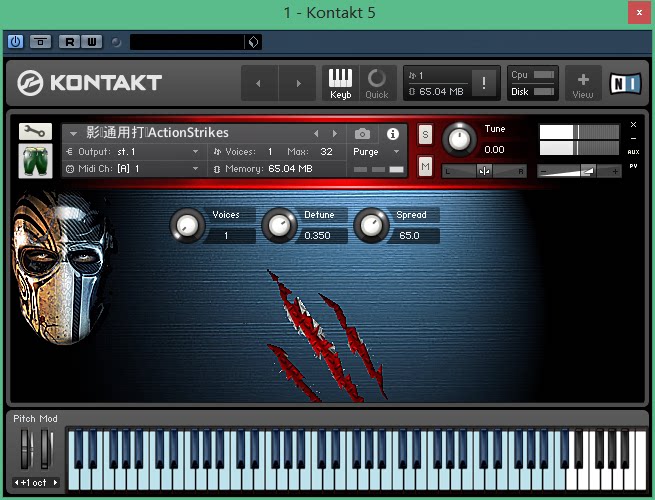This screenshot has width=655, height=500.
Task: Decrease volume with minus button
Action: click(543, 171)
